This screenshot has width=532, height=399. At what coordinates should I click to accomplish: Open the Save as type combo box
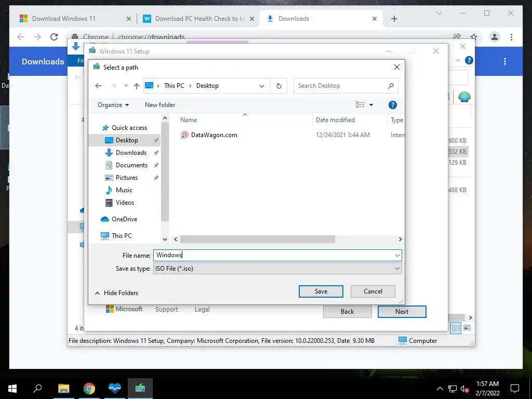pyautogui.click(x=277, y=269)
